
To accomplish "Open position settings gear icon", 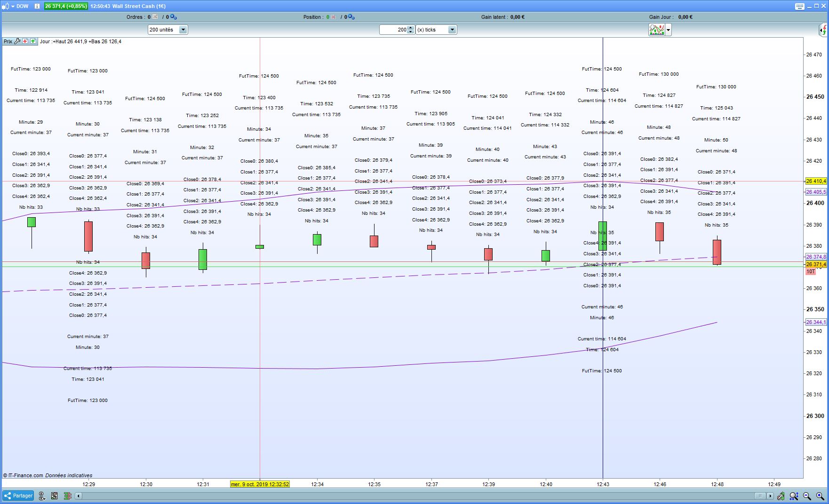I will 351,17.
